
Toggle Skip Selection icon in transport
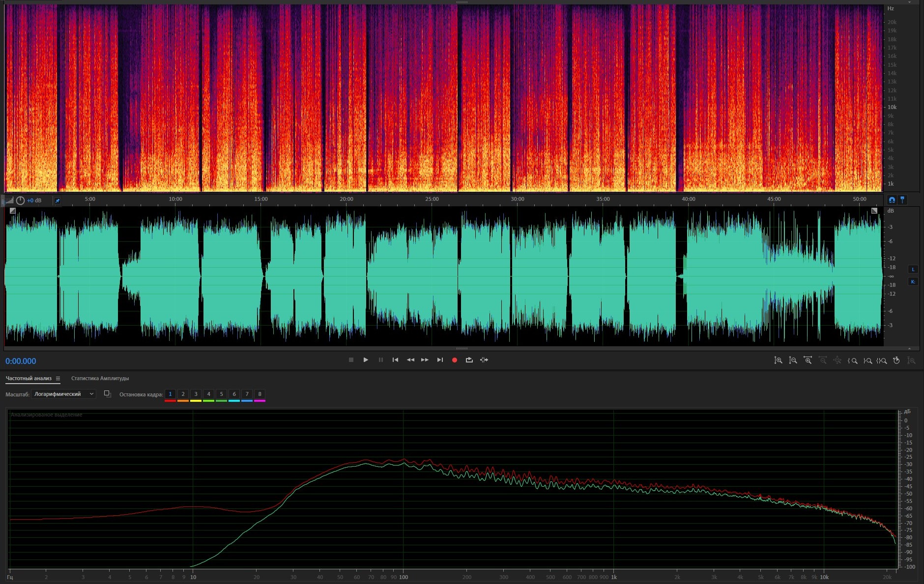click(x=484, y=360)
